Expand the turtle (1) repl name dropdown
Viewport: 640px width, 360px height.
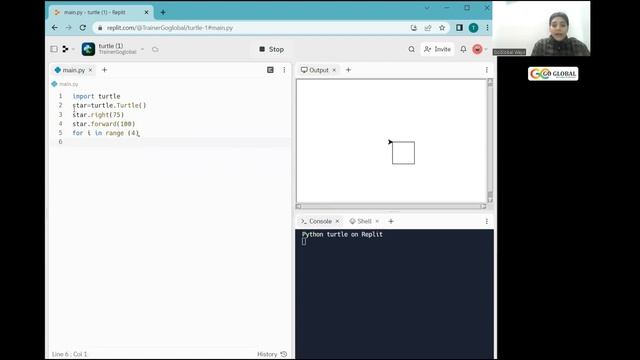click(142, 49)
